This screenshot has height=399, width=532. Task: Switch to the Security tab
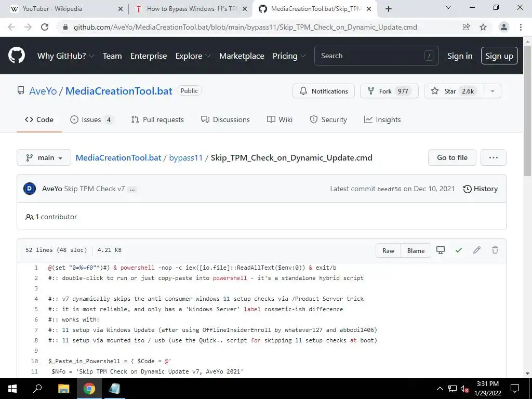[x=328, y=119]
